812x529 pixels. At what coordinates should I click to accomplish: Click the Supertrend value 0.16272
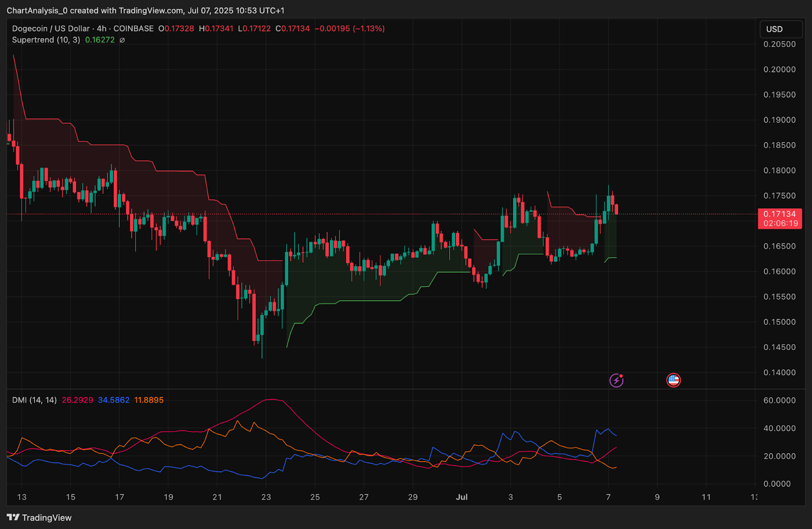(x=100, y=40)
